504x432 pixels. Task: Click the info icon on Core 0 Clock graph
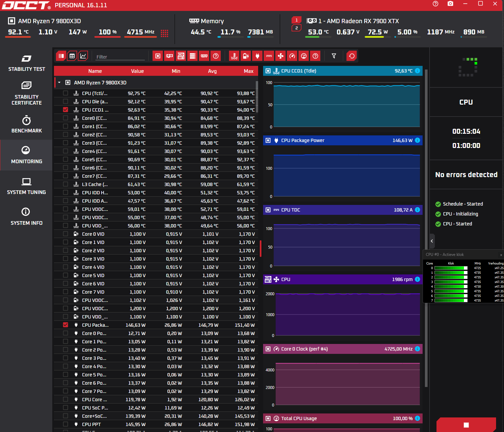click(x=418, y=349)
